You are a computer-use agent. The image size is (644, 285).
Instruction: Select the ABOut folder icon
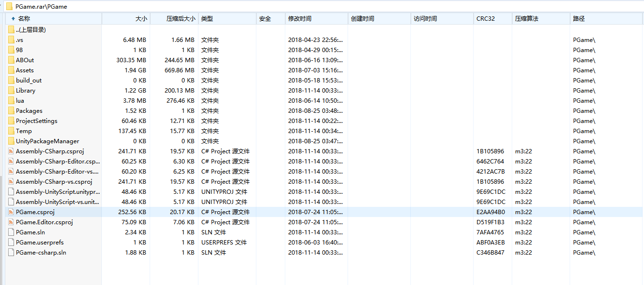click(11, 60)
